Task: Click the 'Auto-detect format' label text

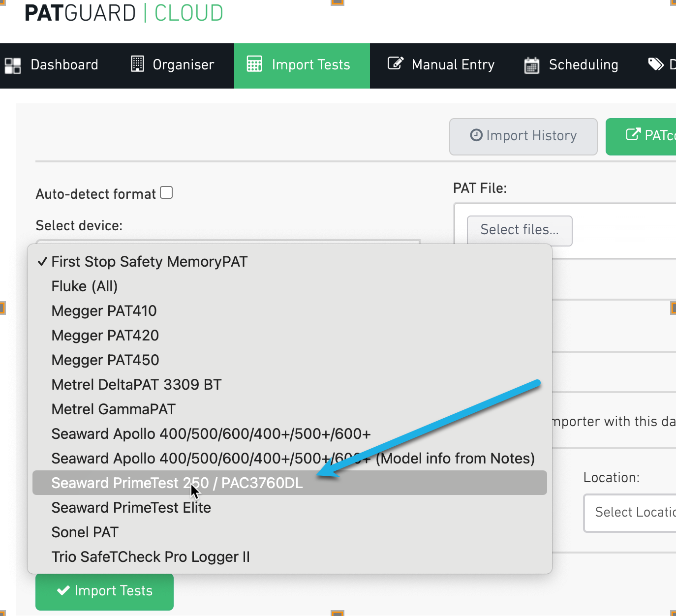Action: coord(96,194)
